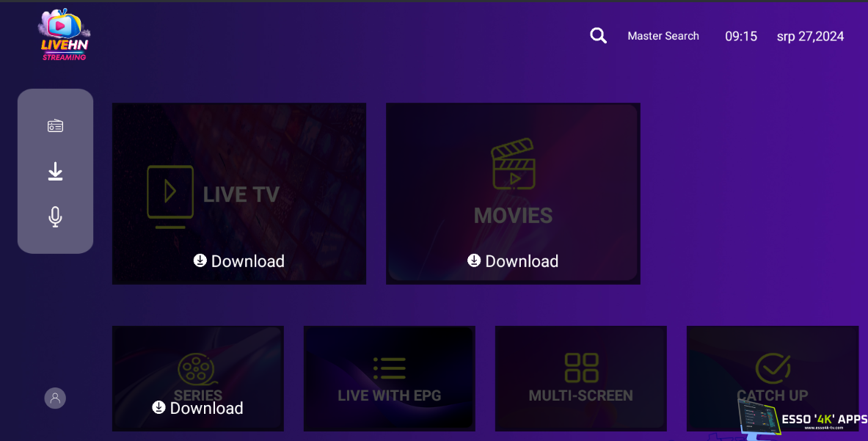This screenshot has height=441, width=868.
Task: Click the Series film reel icon
Action: (x=197, y=369)
